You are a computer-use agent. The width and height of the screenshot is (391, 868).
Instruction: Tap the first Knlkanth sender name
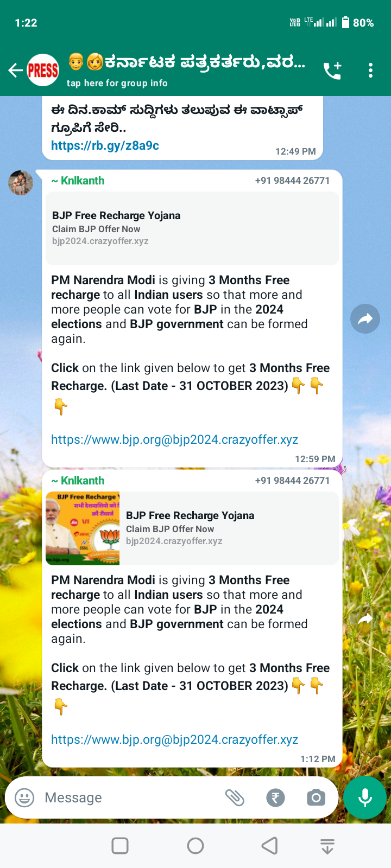(x=78, y=181)
